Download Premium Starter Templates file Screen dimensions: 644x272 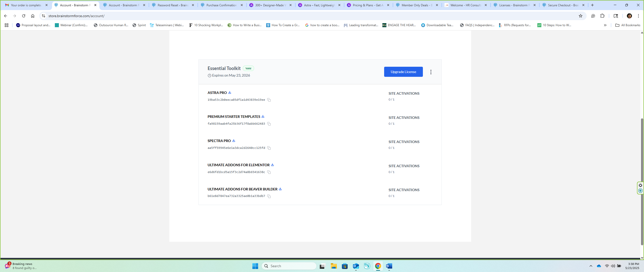pyautogui.click(x=263, y=116)
